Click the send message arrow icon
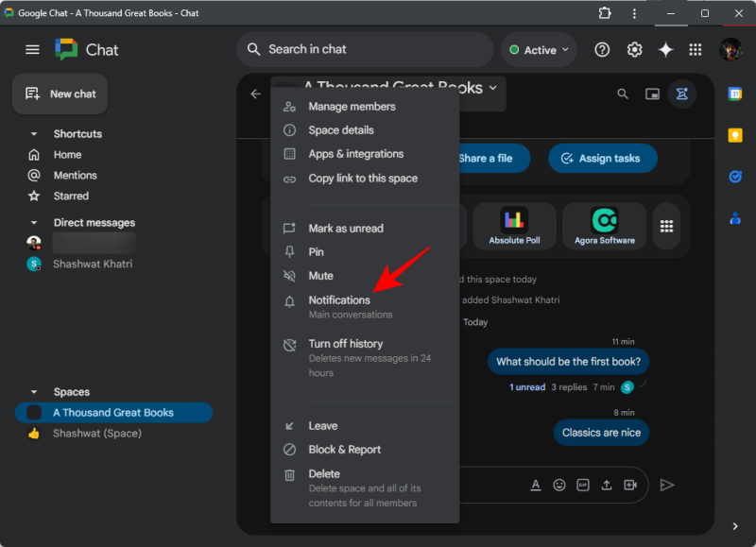Viewport: 756px width, 547px height. 667,485
